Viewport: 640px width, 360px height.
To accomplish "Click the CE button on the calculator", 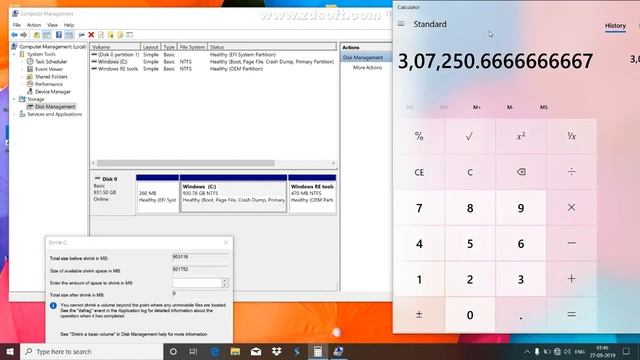I will point(419,172).
